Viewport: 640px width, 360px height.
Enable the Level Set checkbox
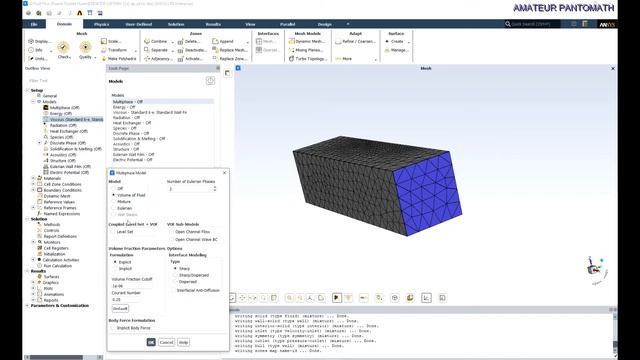pos(113,231)
